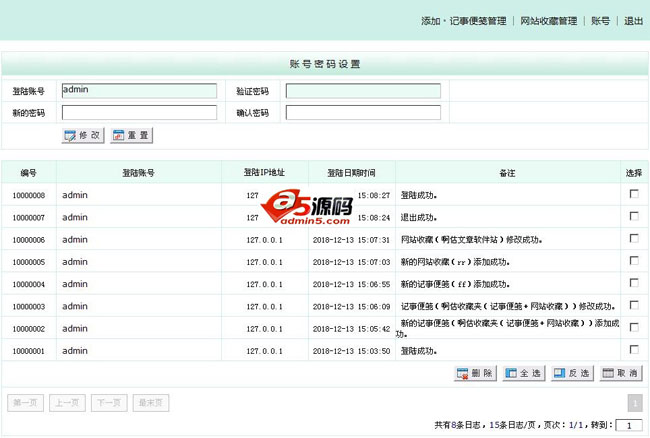This screenshot has width=650, height=438.
Task: Tick checkbox for log entry 10000008
Action: pos(633,194)
